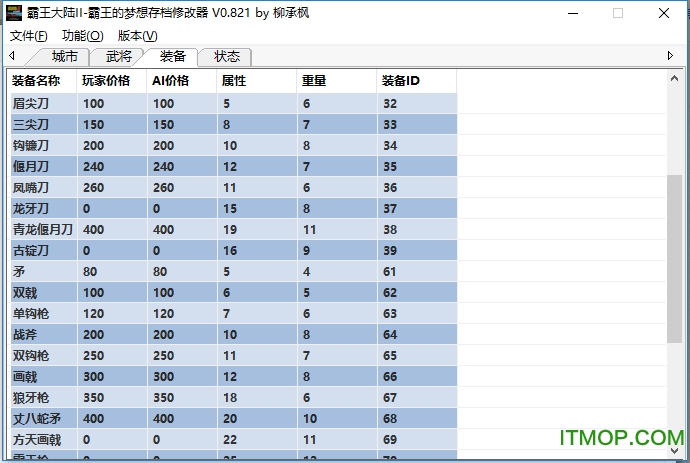Image resolution: width=690 pixels, height=463 pixels.
Task: Click attribute value 19 of 青龙偃月刀
Action: click(x=230, y=230)
